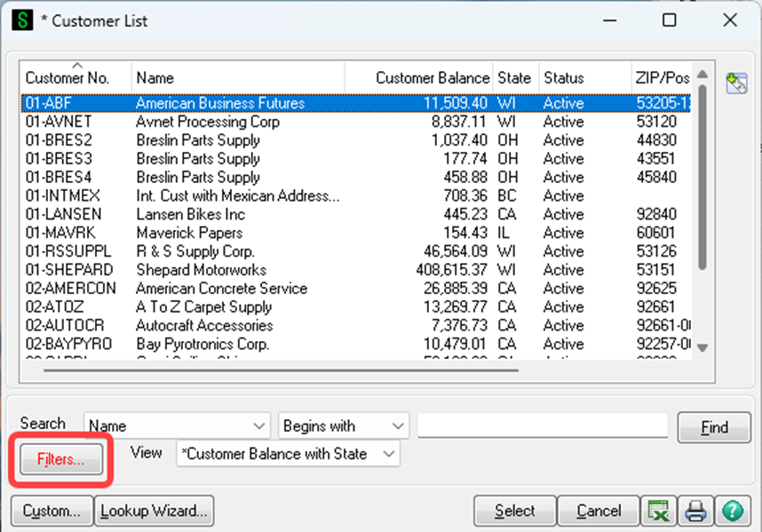The image size is (762, 532).
Task: Close the Customer List window
Action: tap(730, 20)
